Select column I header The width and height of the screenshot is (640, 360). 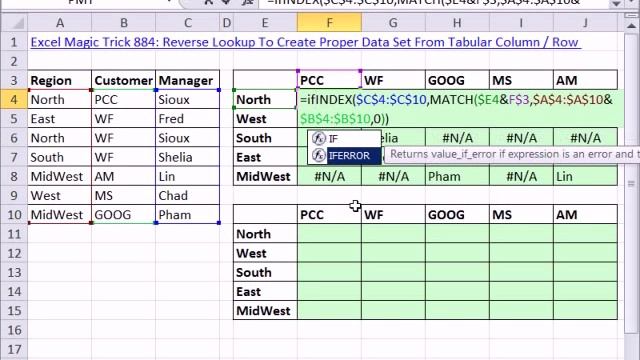(521, 23)
